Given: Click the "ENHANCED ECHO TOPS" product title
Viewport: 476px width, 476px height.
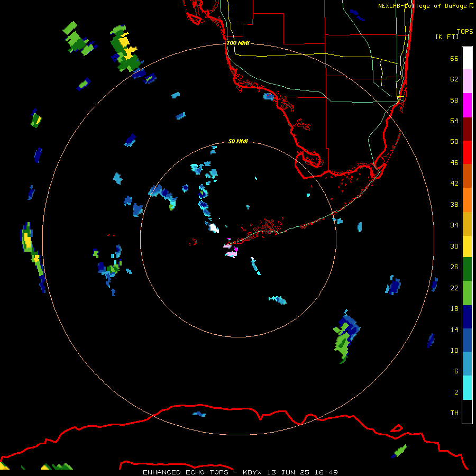Looking at the screenshot, I should (x=186, y=472).
